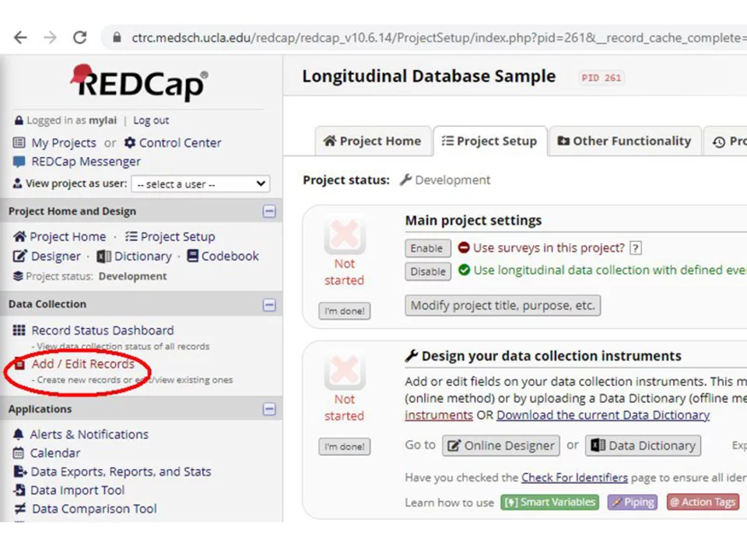
Task: Go back with the browser back arrow
Action: click(x=20, y=37)
